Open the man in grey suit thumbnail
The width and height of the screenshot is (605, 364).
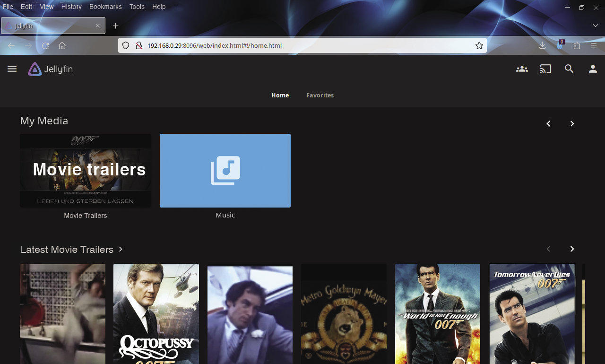250,314
